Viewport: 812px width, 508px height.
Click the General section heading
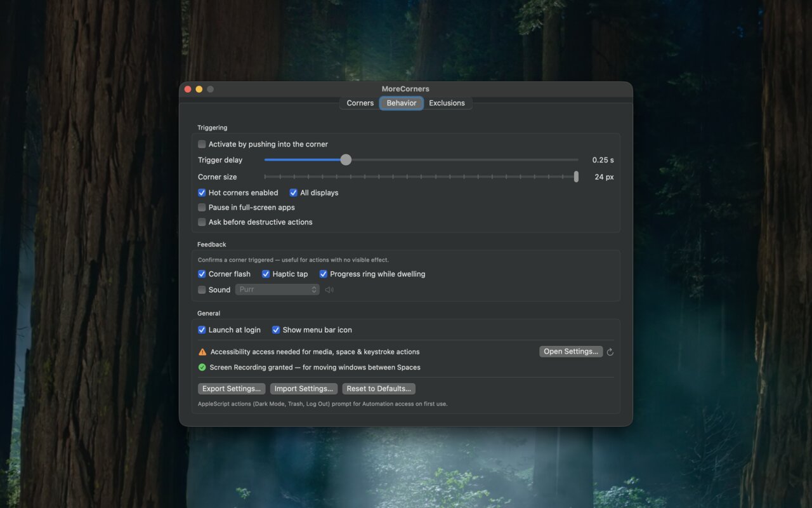209,313
